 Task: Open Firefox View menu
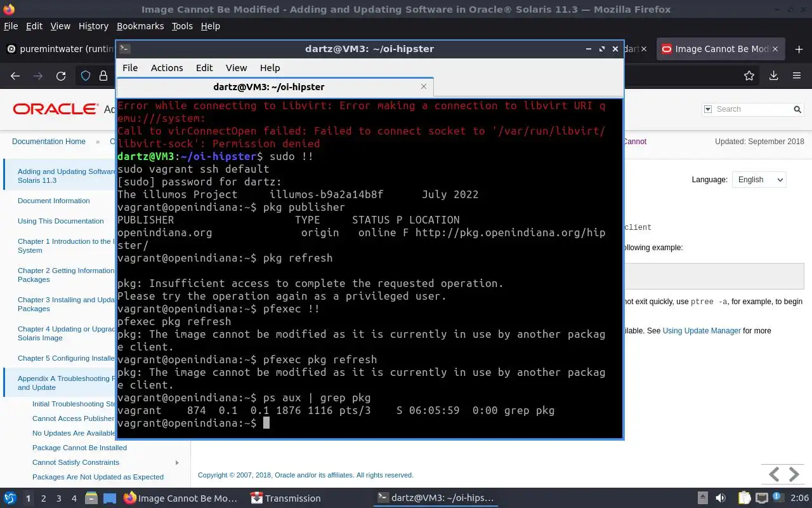coord(60,26)
